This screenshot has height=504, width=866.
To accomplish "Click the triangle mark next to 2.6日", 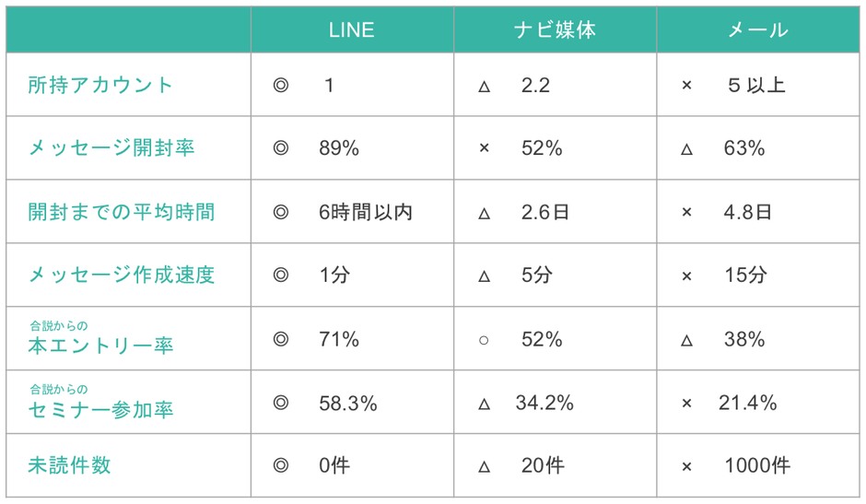I will pos(484,213).
